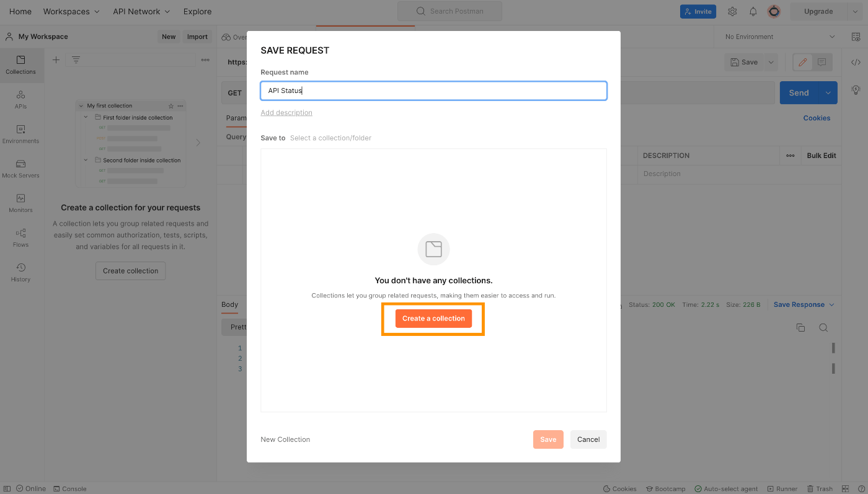This screenshot has width=868, height=494.
Task: Expand the API Network dropdown
Action: pos(141,11)
